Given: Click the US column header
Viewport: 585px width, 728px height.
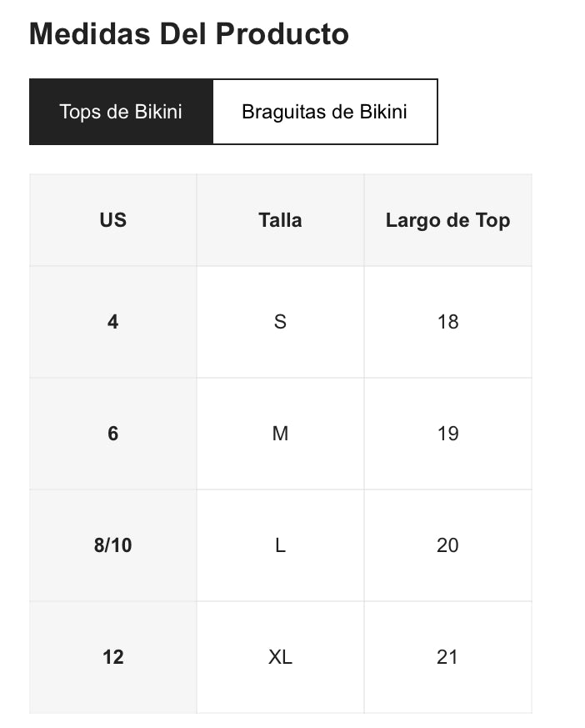Looking at the screenshot, I should (113, 220).
